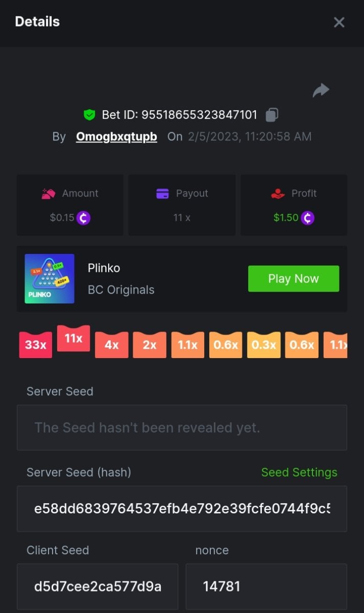Open Seed Settings

299,473
